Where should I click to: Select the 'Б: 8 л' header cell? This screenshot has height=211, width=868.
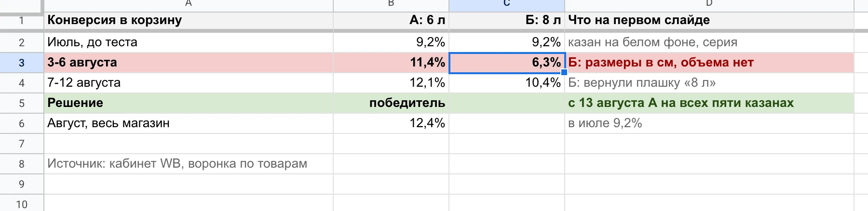click(507, 20)
